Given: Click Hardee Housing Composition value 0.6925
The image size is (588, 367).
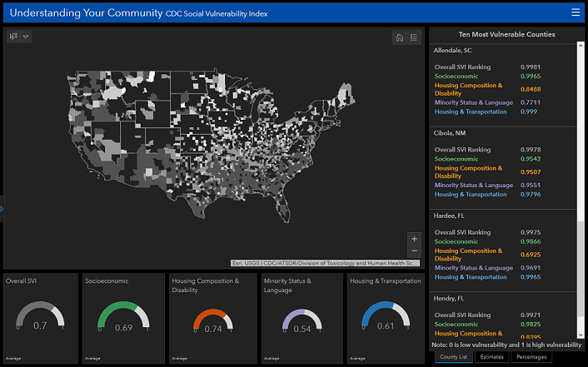Looking at the screenshot, I should click(531, 255).
